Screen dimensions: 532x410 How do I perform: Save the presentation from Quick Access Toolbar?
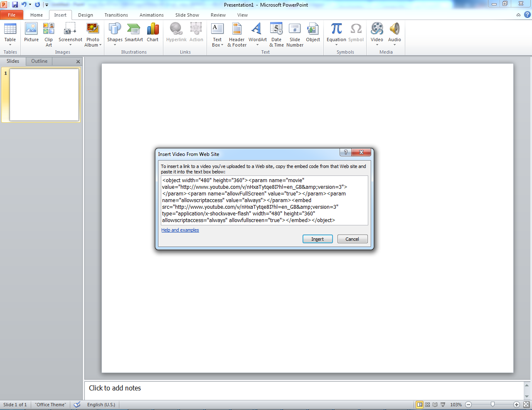pyautogui.click(x=15, y=5)
